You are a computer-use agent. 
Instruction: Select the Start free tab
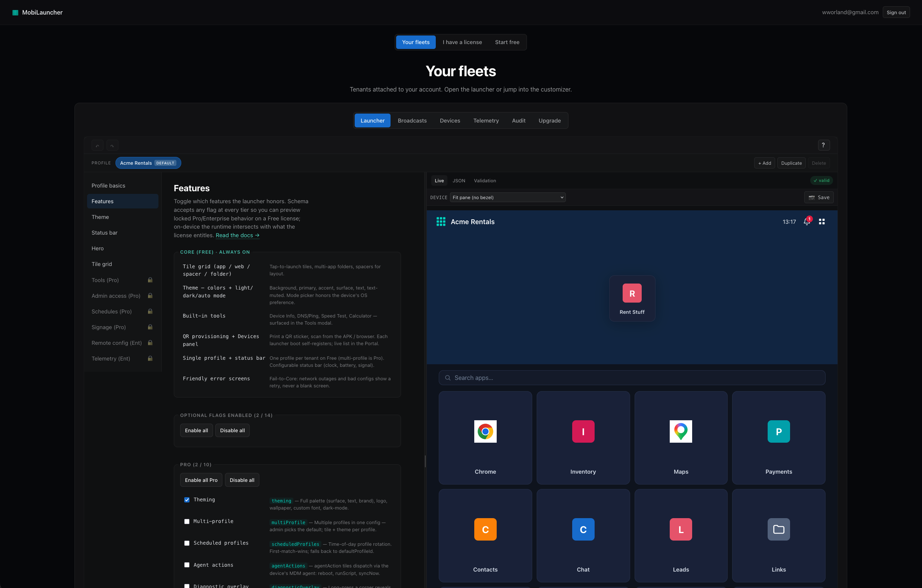click(x=507, y=42)
